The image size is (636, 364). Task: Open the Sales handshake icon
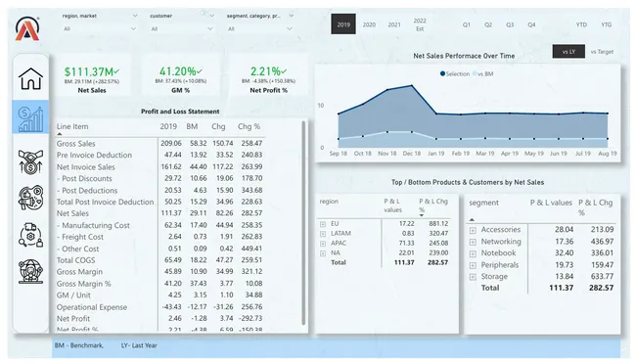tap(30, 161)
